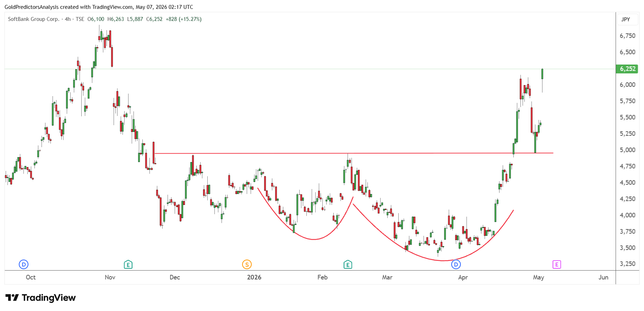Click the Feb label on time axis
Screen dimensions: 644x311
click(322, 277)
